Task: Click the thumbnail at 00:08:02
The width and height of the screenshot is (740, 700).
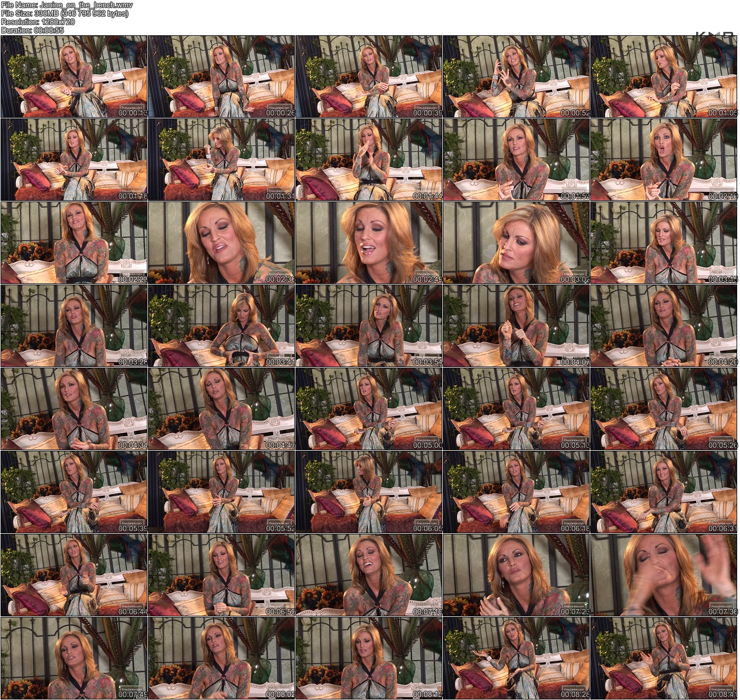Action: click(x=221, y=658)
